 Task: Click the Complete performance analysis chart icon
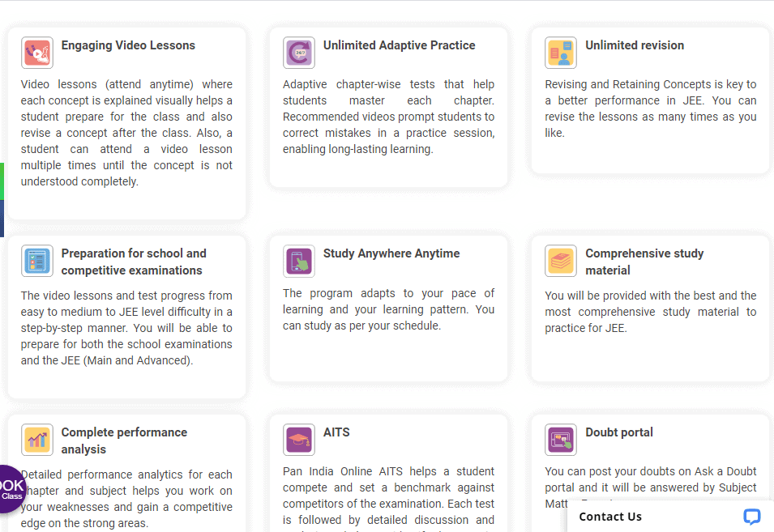point(36,440)
